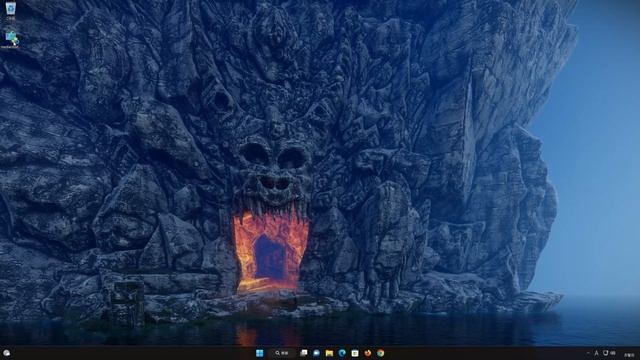Open the weather widget on the taskbar
The image size is (640, 360).
pos(7,353)
